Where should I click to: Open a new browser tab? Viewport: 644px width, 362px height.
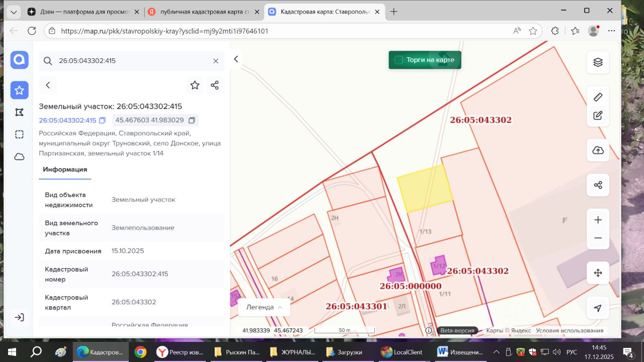(x=394, y=12)
